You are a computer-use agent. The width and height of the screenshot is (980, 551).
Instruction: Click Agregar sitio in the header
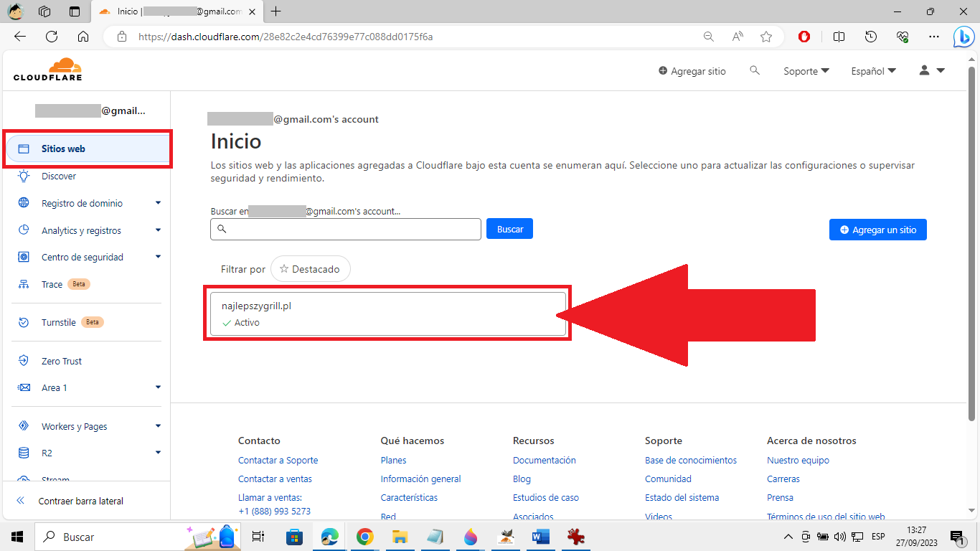[x=692, y=71]
